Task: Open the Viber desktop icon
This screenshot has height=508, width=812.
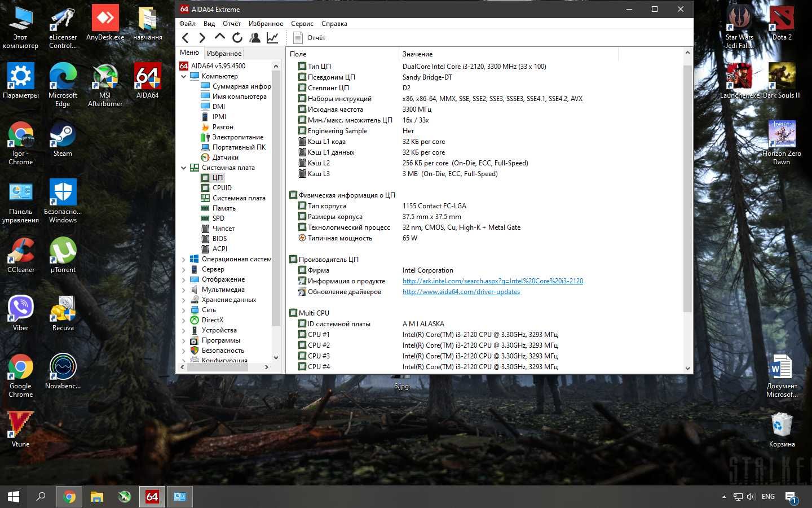Action: click(x=21, y=313)
